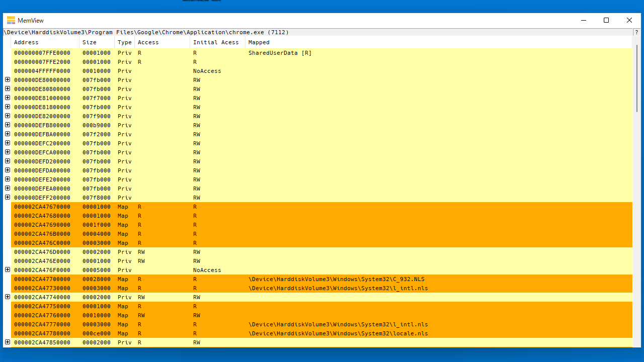
Task: Select the SharedUserData [R] entry
Action: click(x=280, y=53)
